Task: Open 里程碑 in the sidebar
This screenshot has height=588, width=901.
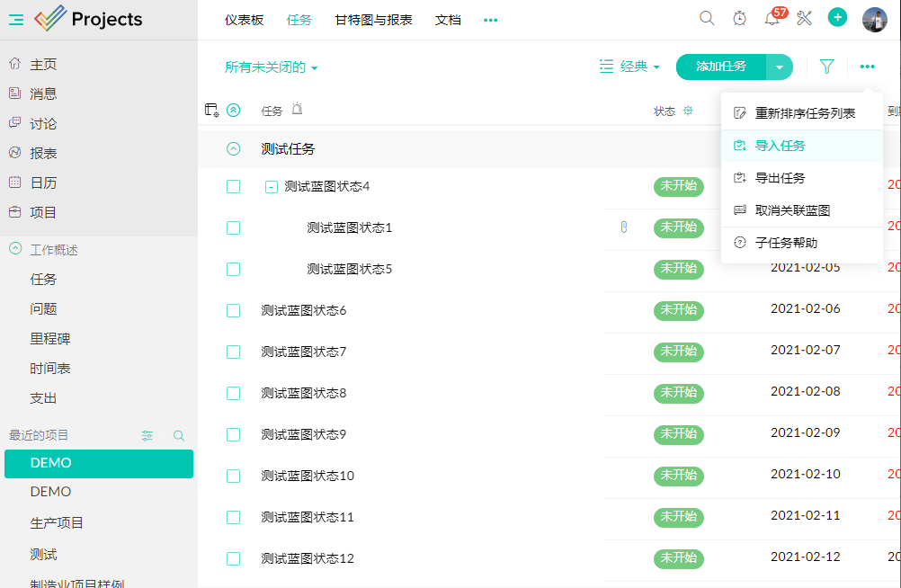Action: coord(50,339)
